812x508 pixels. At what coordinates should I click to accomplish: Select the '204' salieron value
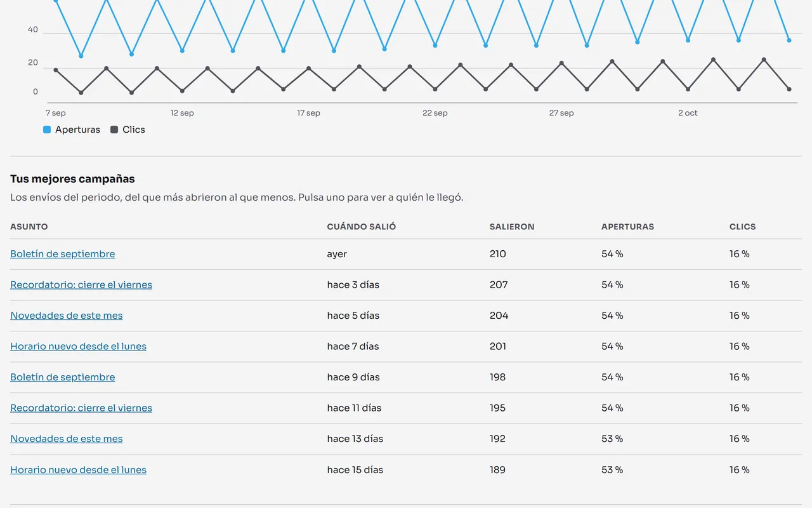(x=499, y=316)
